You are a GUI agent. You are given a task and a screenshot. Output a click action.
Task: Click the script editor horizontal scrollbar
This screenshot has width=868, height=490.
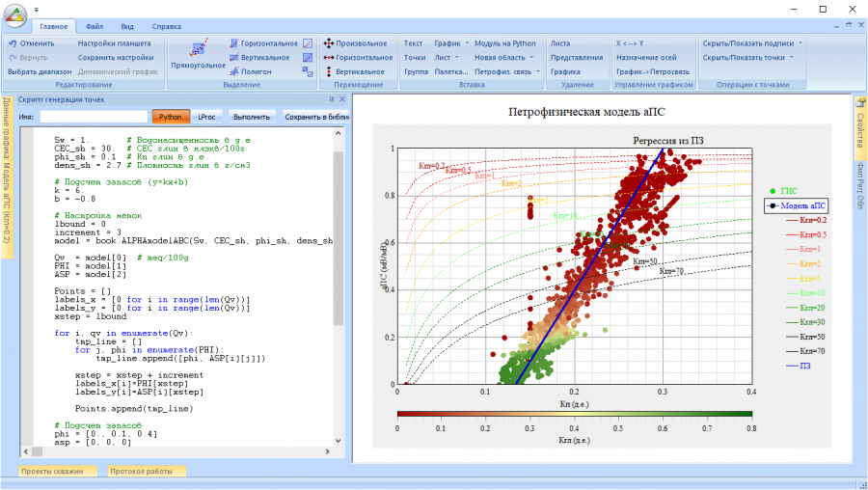(176, 451)
